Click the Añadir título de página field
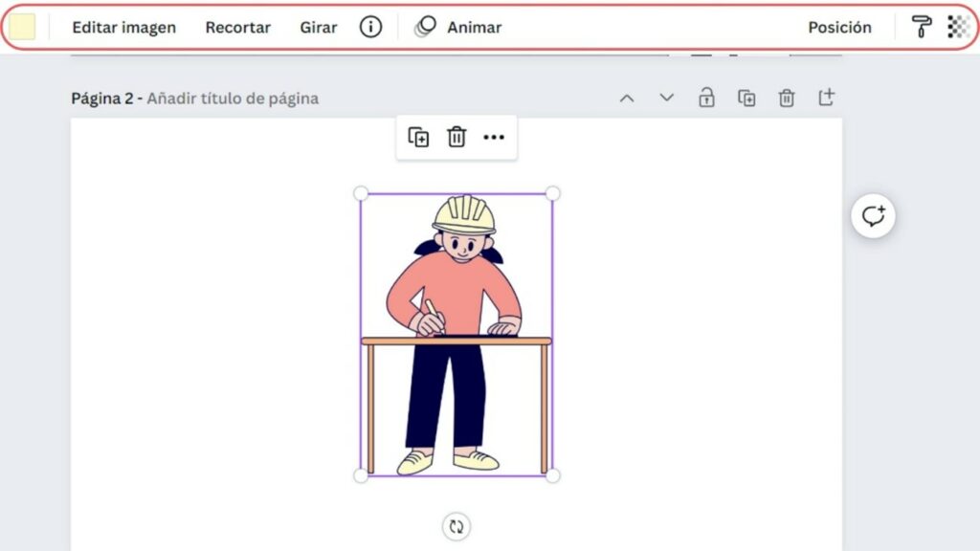The image size is (980, 551). tap(233, 99)
